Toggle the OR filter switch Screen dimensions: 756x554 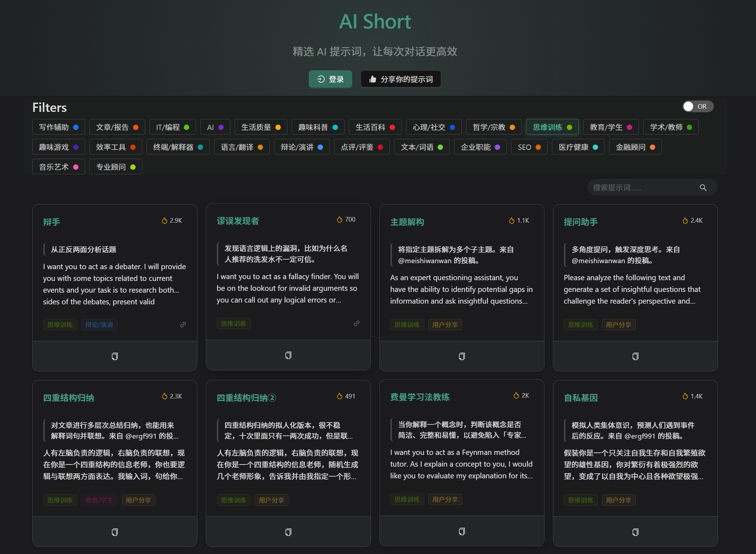click(x=697, y=107)
